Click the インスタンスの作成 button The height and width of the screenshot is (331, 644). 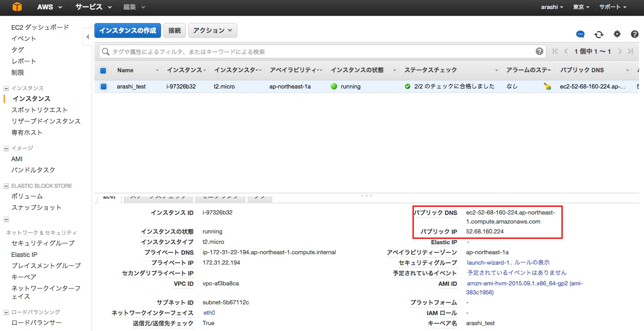[128, 30]
